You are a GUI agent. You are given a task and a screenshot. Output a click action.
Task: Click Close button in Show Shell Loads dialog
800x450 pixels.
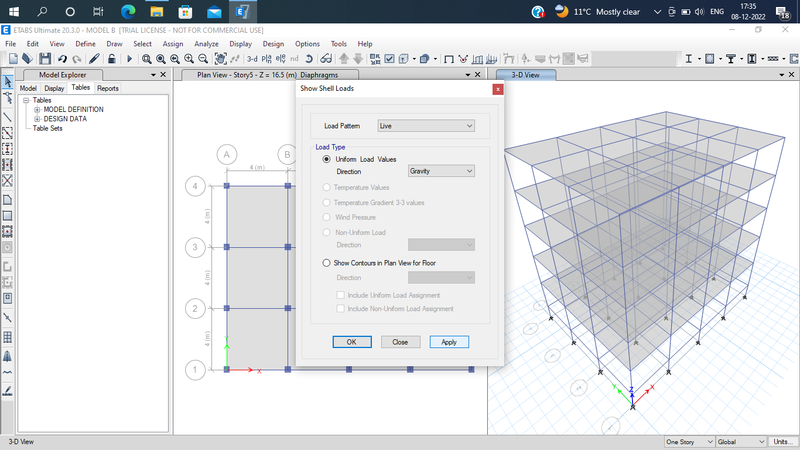click(401, 342)
